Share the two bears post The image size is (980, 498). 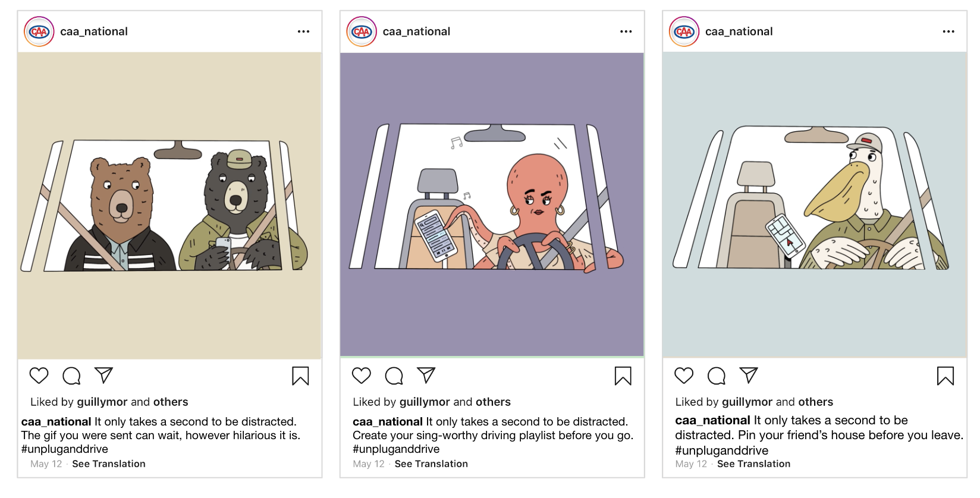click(x=103, y=375)
